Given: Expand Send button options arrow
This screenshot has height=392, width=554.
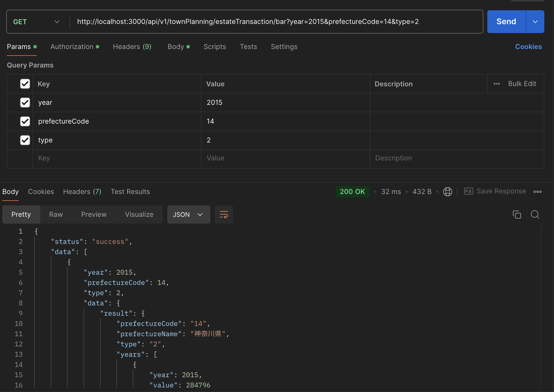Looking at the screenshot, I should [535, 22].
